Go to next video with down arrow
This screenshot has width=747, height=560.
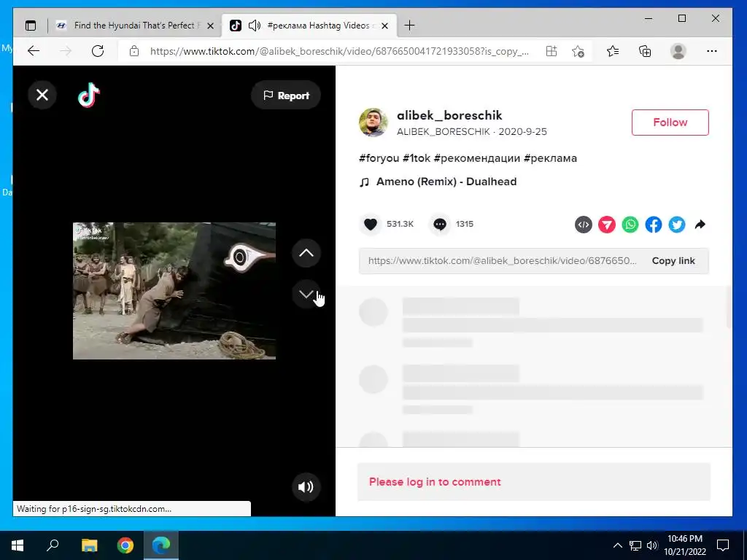coord(306,294)
